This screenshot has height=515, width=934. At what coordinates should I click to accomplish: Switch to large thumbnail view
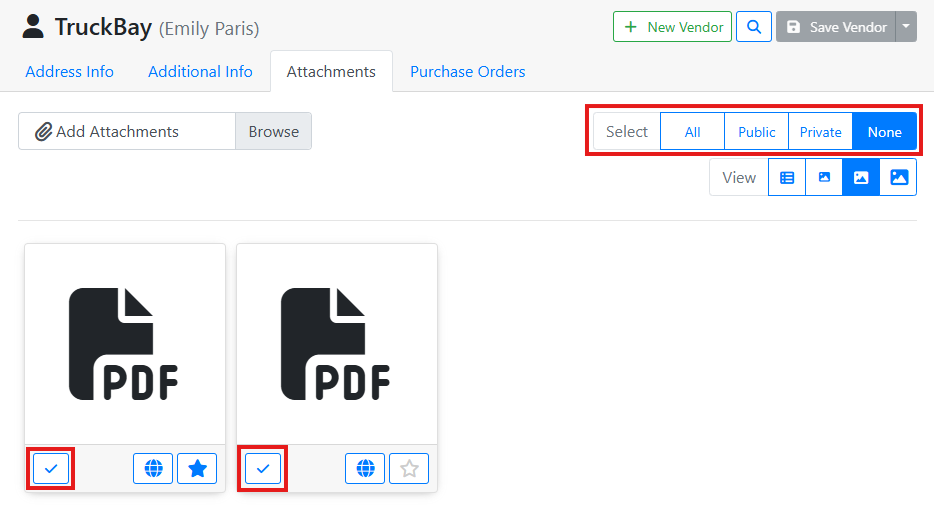tap(898, 178)
